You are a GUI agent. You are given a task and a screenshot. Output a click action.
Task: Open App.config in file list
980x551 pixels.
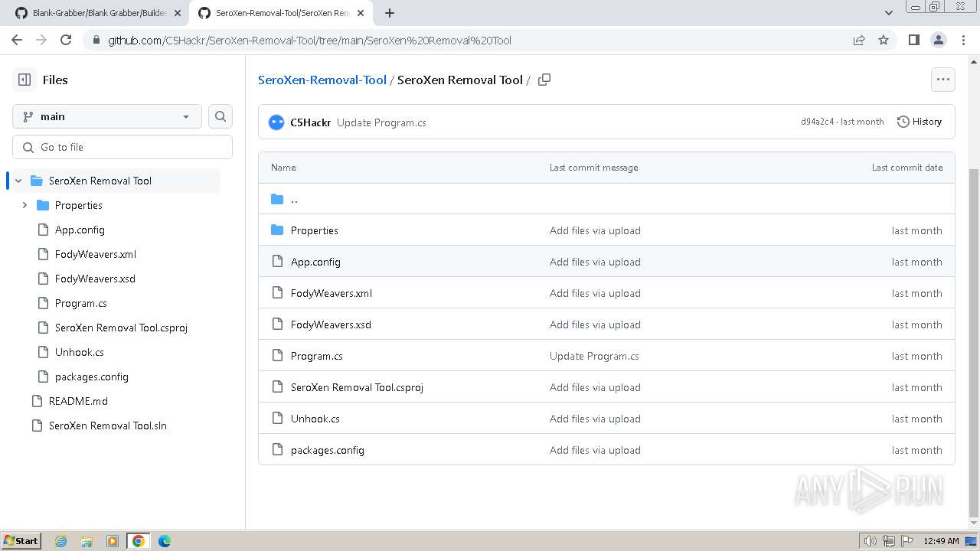pyautogui.click(x=315, y=262)
